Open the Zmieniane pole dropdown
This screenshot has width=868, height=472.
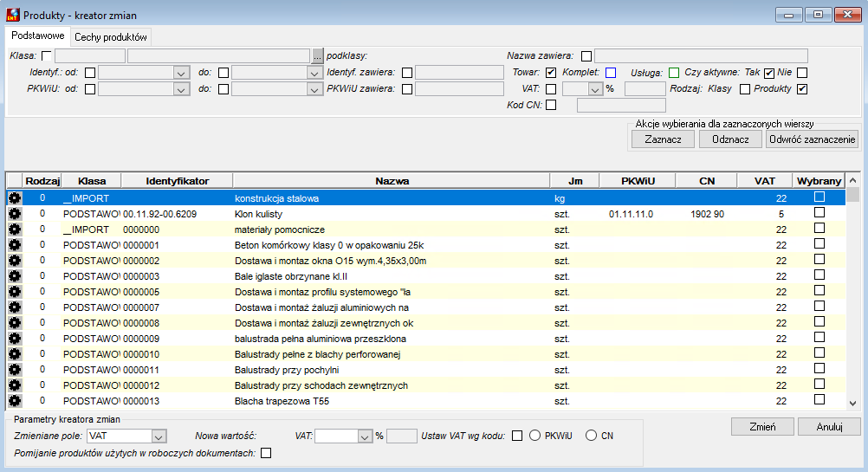tap(159, 436)
